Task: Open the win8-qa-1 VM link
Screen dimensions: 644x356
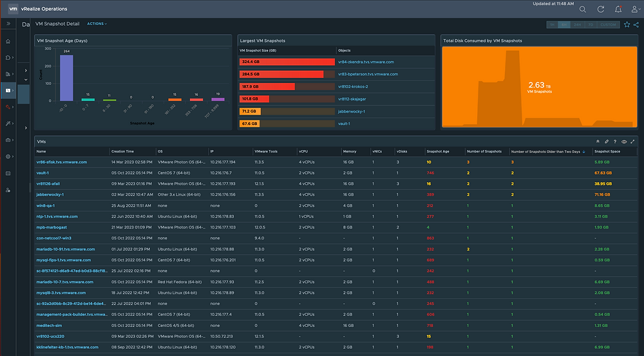Action: coord(46,206)
